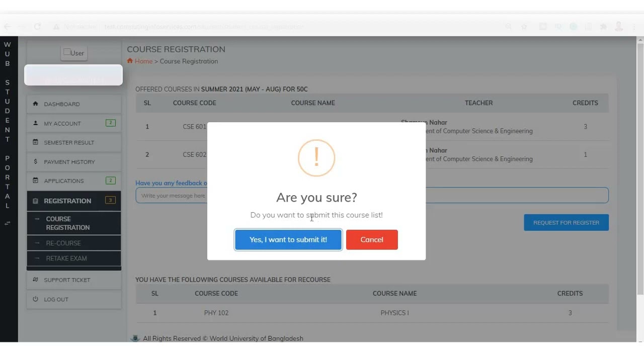
Task: Click the Request For Register button
Action: coord(566,223)
